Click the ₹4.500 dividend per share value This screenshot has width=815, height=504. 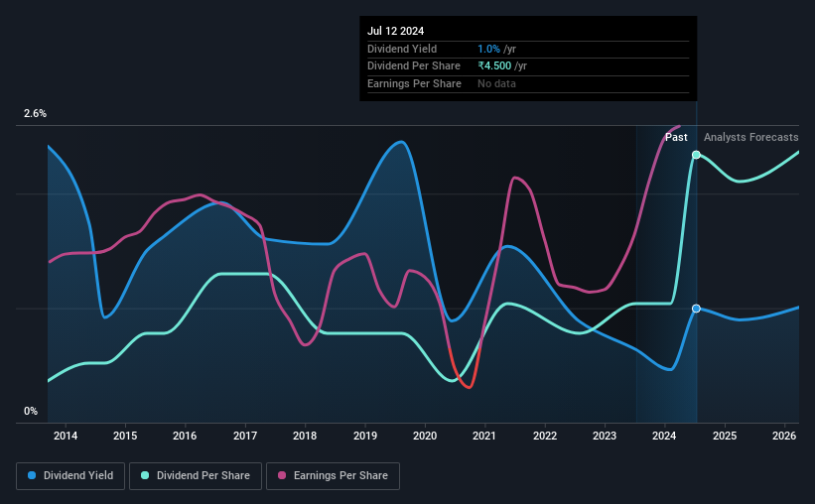click(x=494, y=66)
